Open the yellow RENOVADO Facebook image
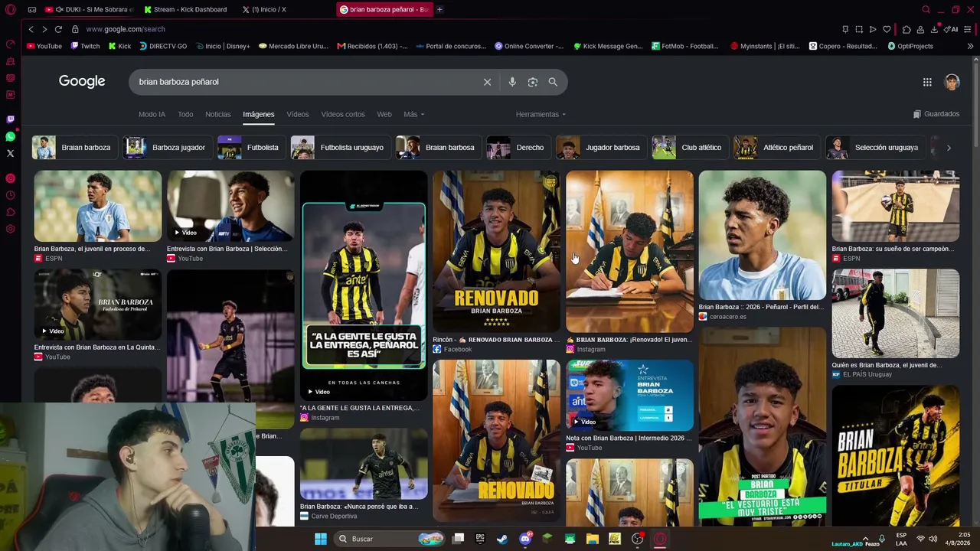The image size is (980, 551). pos(496,251)
